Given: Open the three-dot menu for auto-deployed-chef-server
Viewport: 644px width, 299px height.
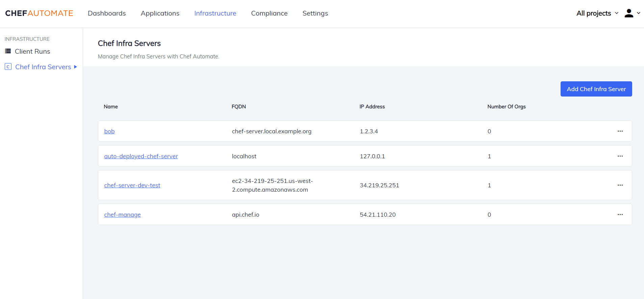Looking at the screenshot, I should pos(620,156).
